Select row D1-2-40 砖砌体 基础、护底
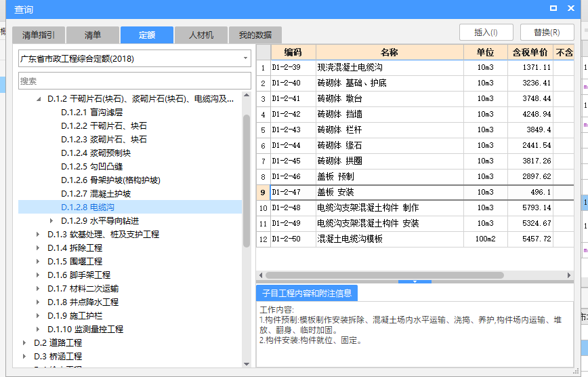 tap(415, 83)
